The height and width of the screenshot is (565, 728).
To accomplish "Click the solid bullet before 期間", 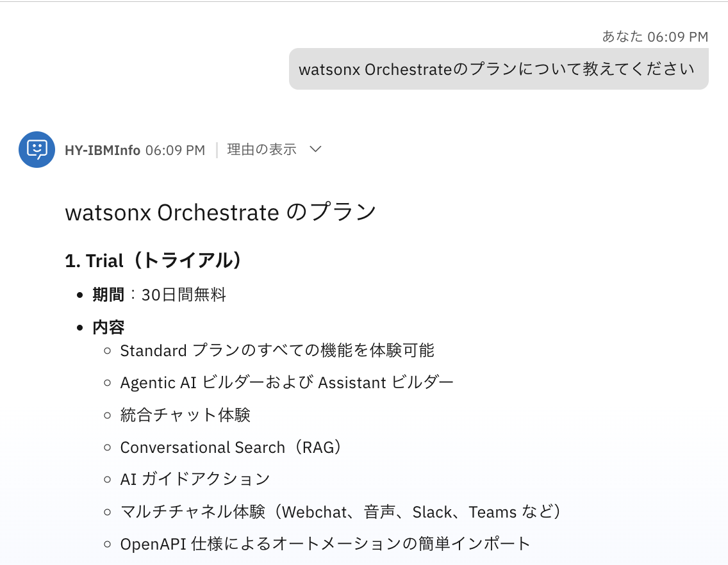I will (x=80, y=295).
